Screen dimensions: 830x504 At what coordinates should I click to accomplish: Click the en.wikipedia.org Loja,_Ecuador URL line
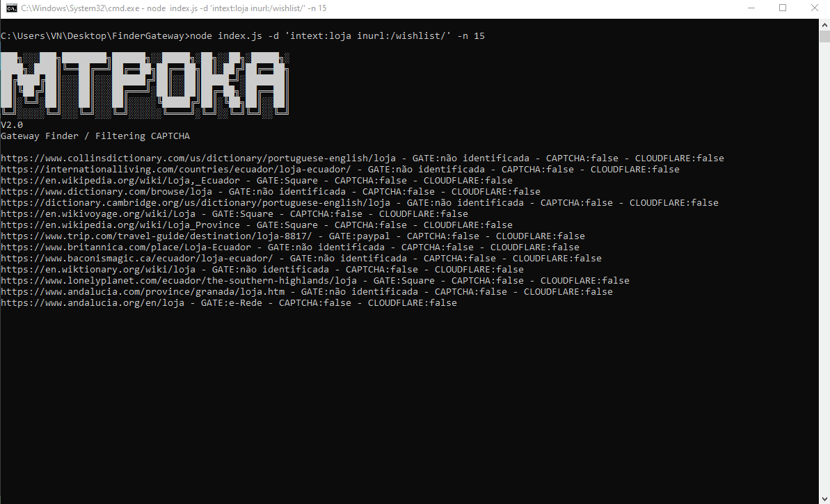click(256, 180)
